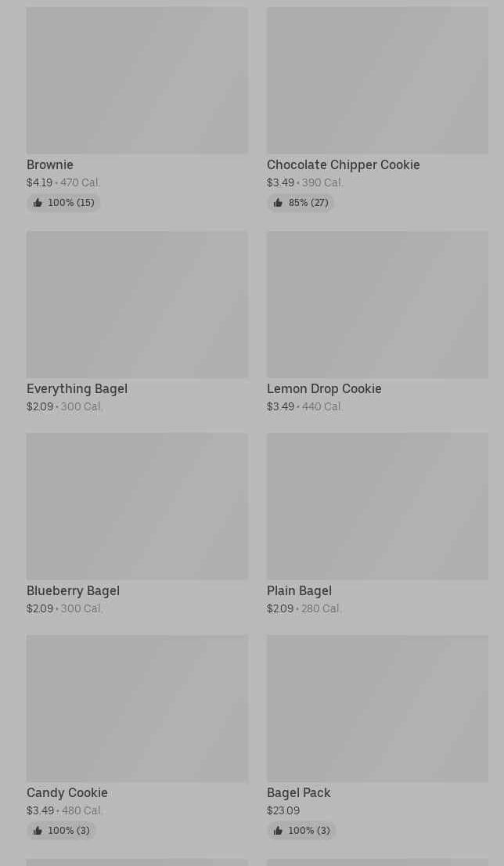Image resolution: width=504 pixels, height=866 pixels.
Task: Click the Candy Cookie title text
Action: (x=67, y=793)
